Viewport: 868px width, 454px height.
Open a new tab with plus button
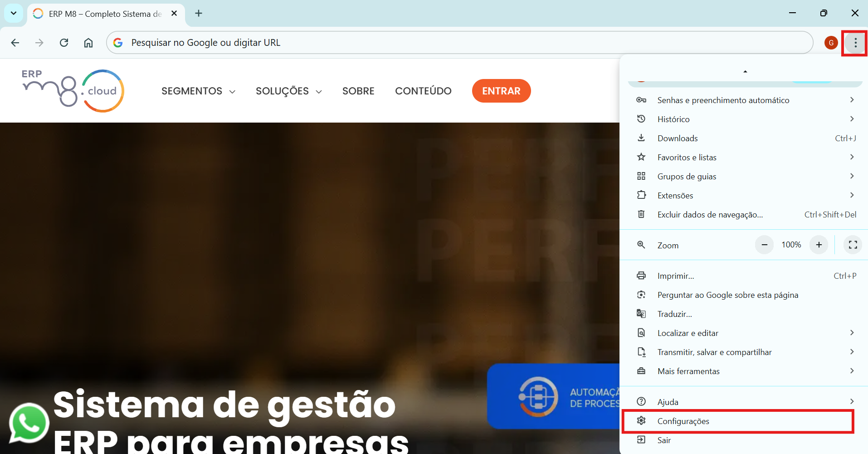tap(199, 13)
